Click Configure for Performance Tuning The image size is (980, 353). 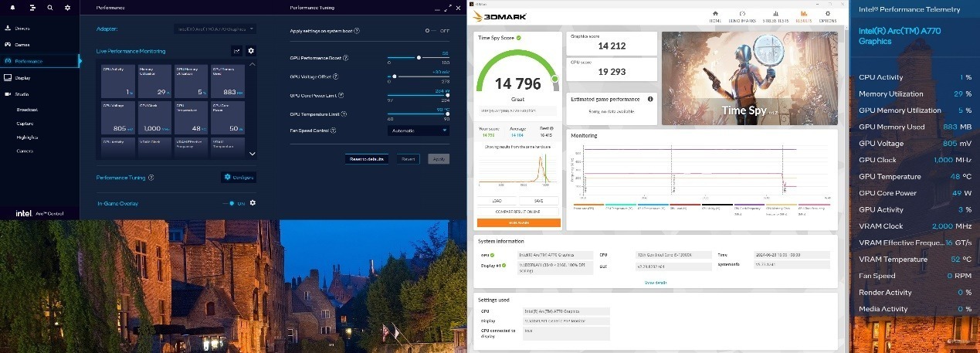(x=239, y=177)
